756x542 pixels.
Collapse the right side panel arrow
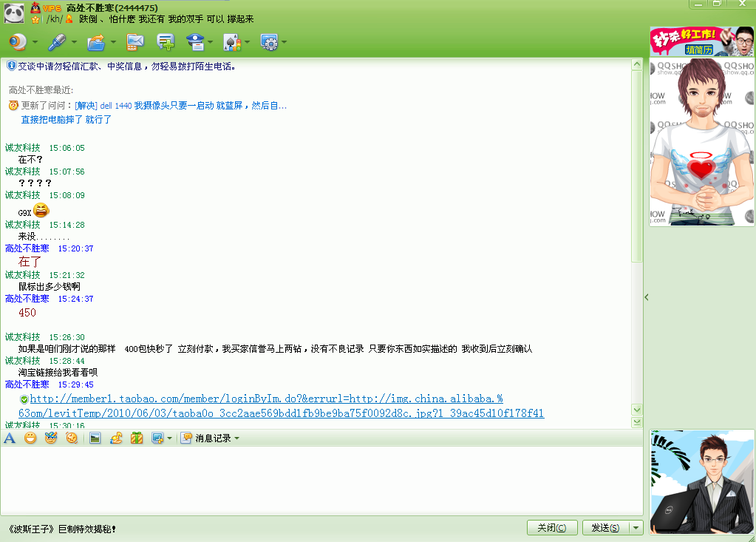(647, 297)
